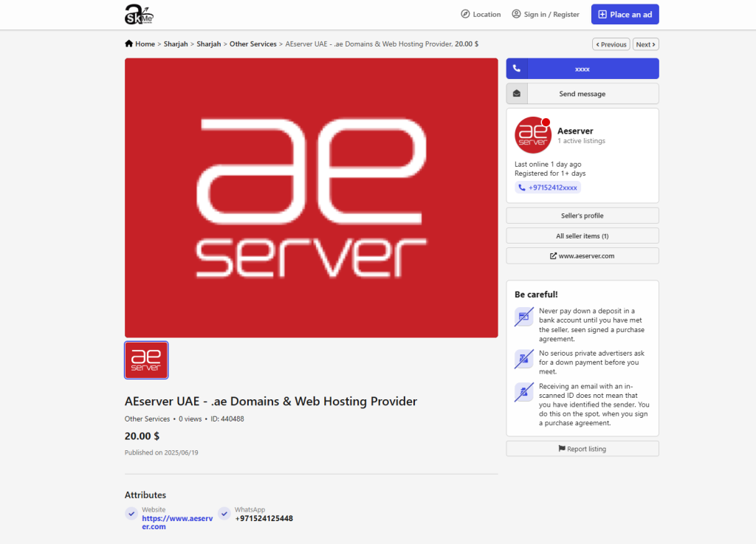Click the Be careful! heading

pos(536,295)
